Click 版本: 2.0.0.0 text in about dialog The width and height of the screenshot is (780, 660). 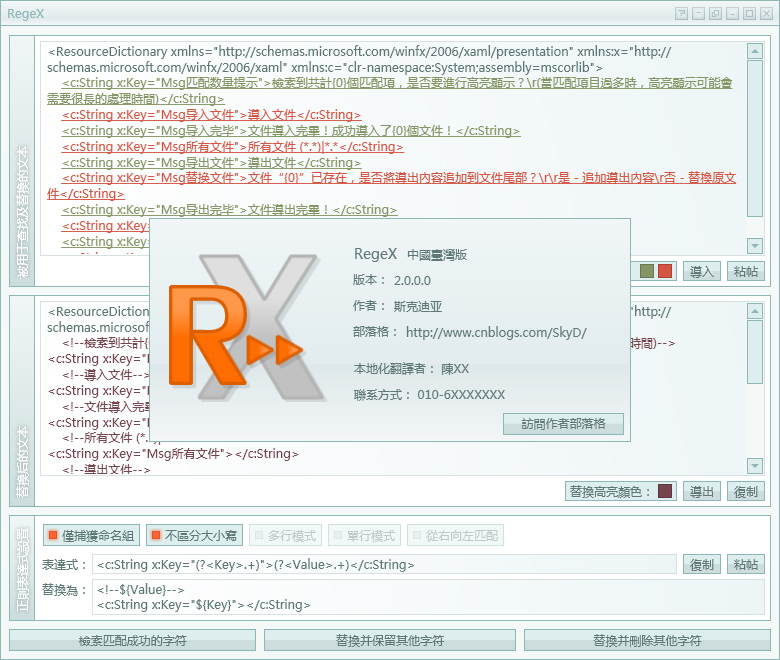(x=391, y=280)
